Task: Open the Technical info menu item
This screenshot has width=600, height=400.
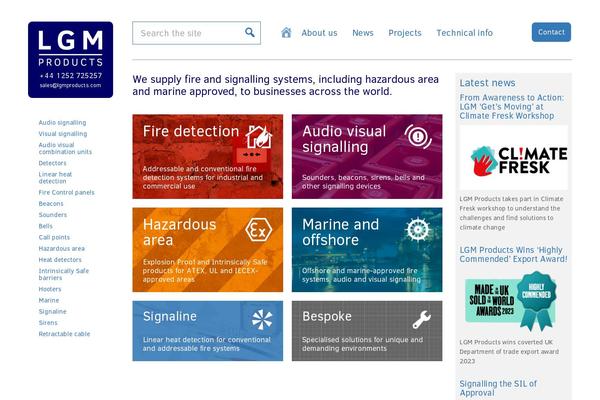Action: pos(465,33)
